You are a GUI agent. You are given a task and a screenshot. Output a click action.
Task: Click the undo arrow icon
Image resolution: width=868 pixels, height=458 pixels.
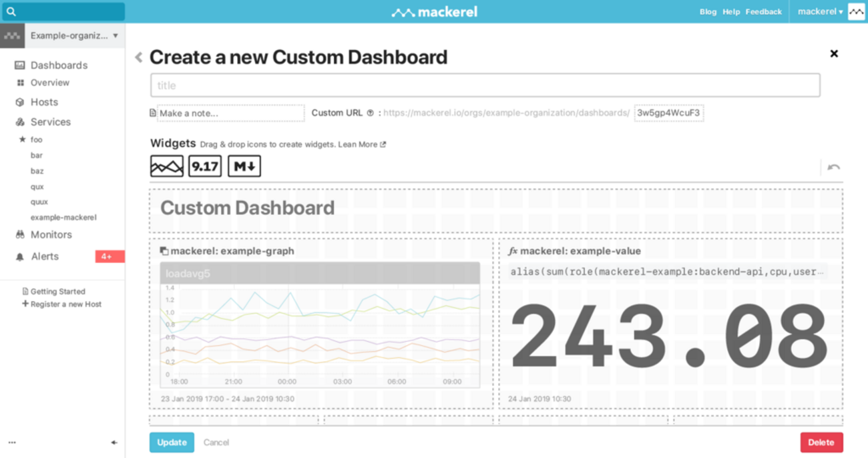[x=833, y=167]
